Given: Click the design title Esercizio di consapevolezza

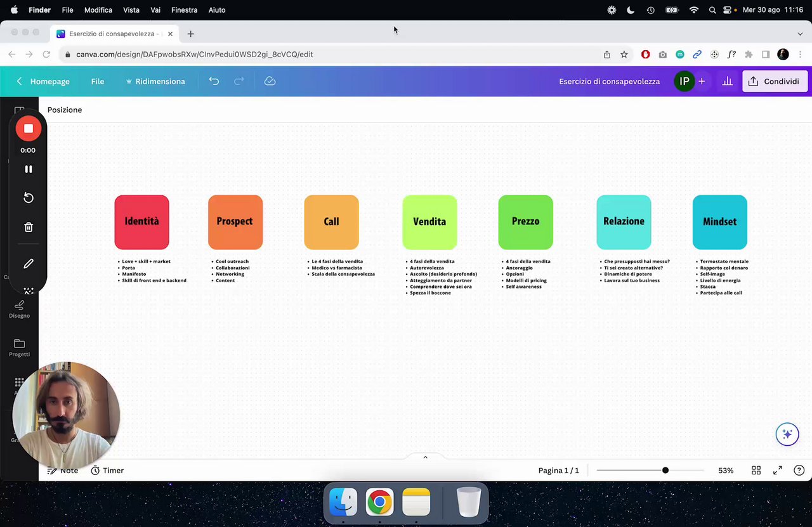Looking at the screenshot, I should point(609,81).
